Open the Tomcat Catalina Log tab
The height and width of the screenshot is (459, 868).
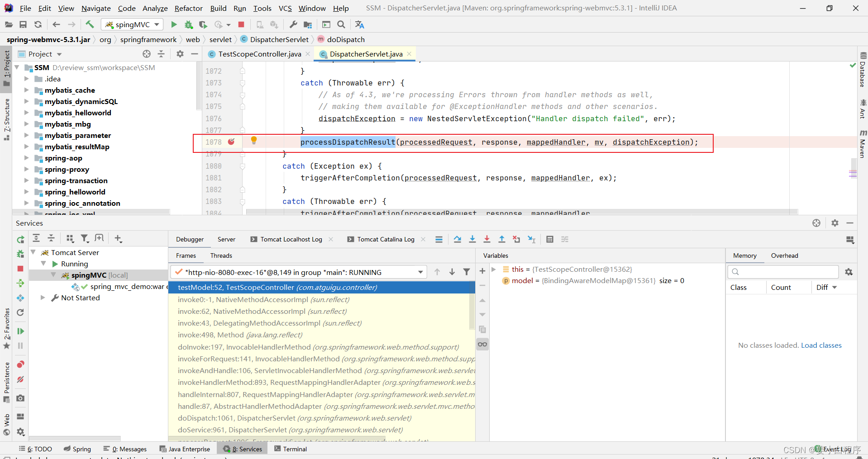(x=386, y=239)
